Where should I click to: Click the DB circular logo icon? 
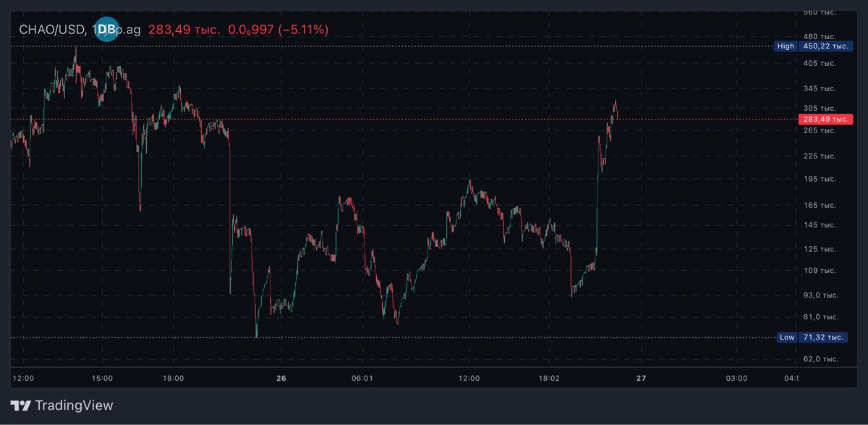click(107, 29)
